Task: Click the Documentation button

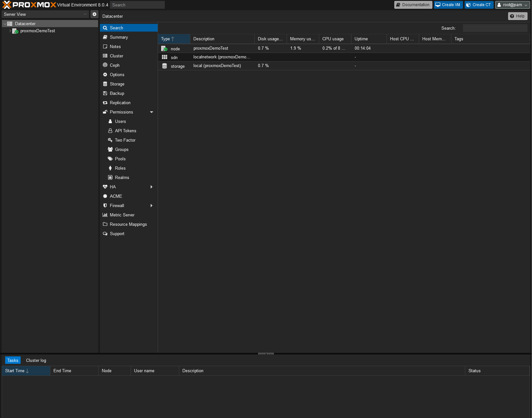Action: (x=413, y=5)
